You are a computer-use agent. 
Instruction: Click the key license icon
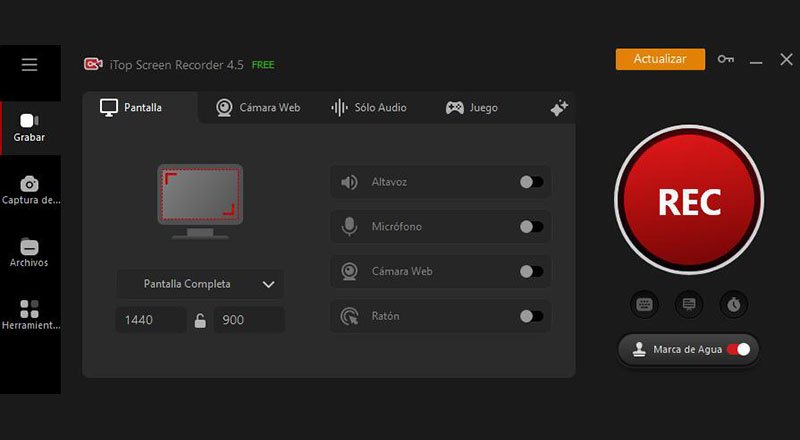(726, 60)
